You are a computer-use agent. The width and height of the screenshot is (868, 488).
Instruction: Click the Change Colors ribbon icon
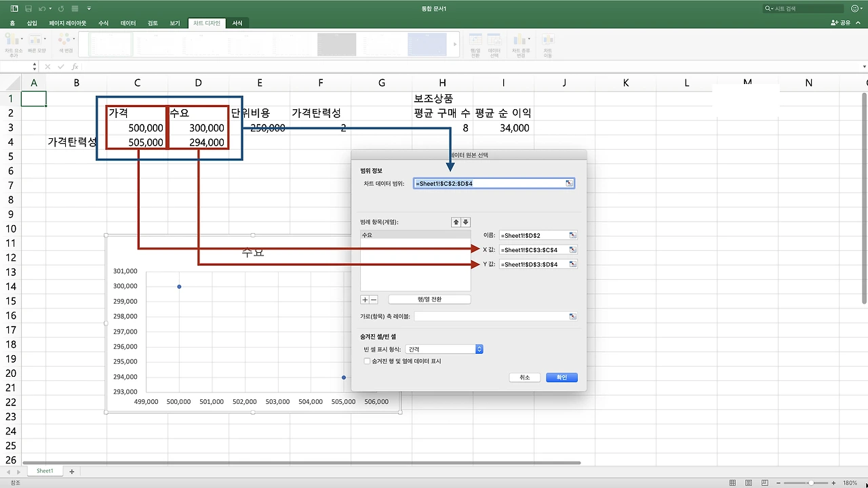tap(66, 44)
